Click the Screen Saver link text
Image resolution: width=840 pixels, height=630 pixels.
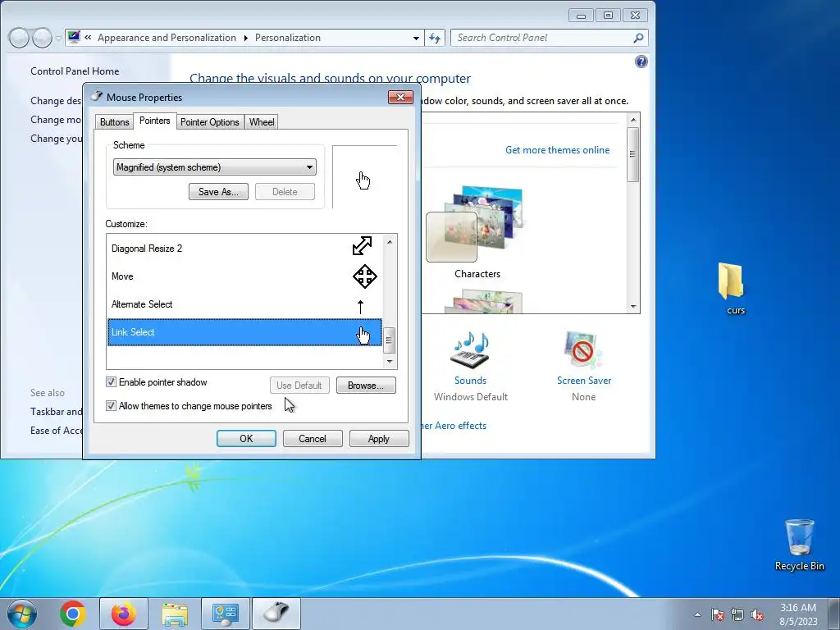[584, 381]
